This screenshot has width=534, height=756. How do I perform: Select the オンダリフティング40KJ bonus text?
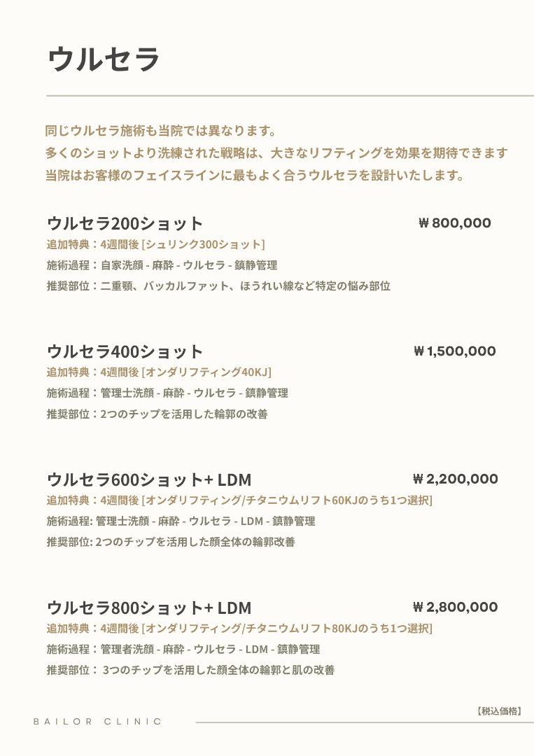(x=159, y=372)
